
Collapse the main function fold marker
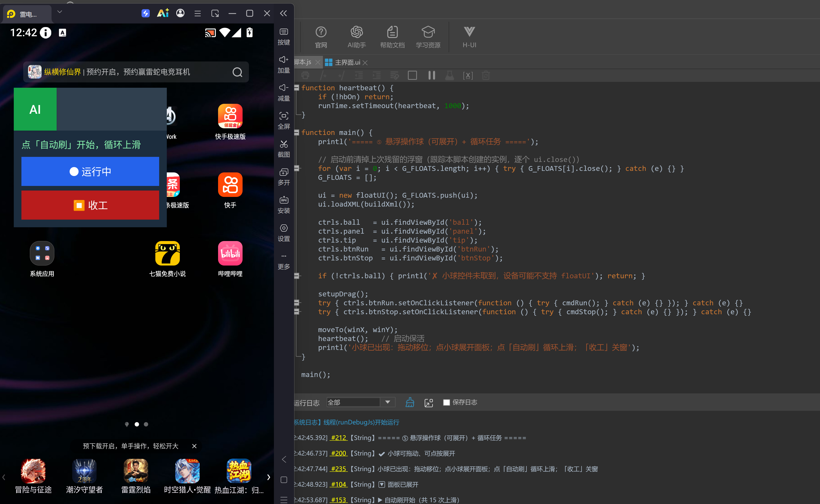pos(296,132)
